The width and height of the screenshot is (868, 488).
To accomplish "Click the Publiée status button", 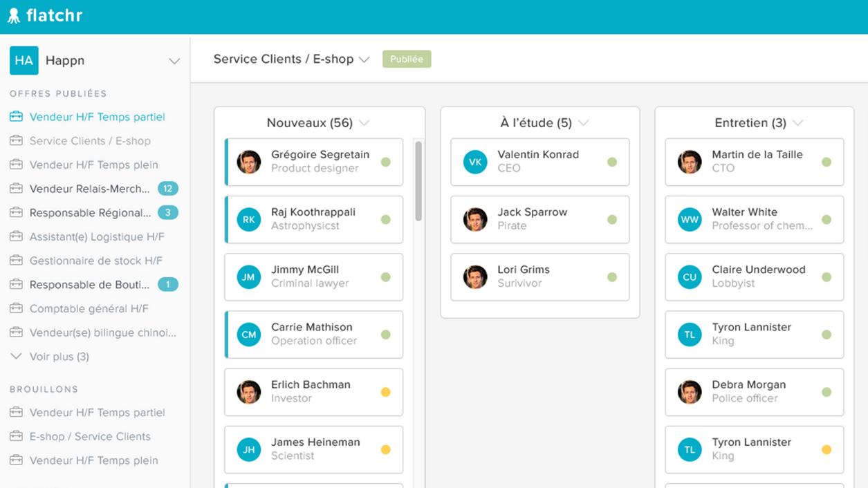I will click(407, 59).
